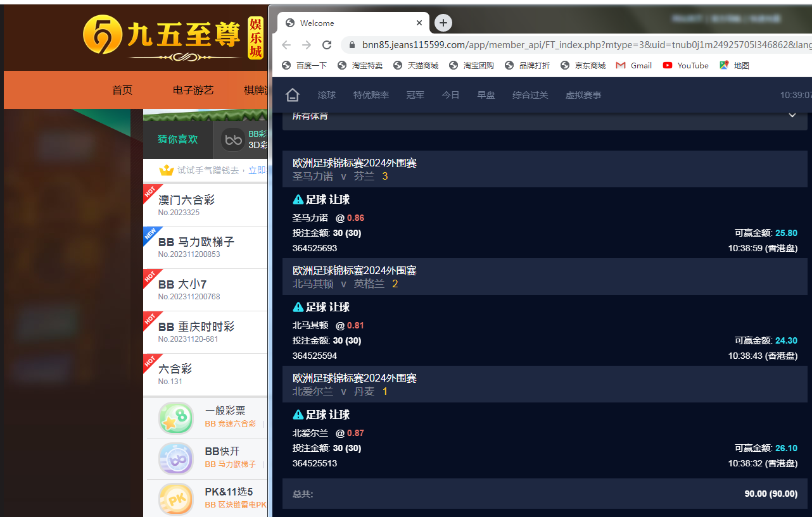Click the BB彩 3D lottery icon

pyautogui.click(x=234, y=140)
